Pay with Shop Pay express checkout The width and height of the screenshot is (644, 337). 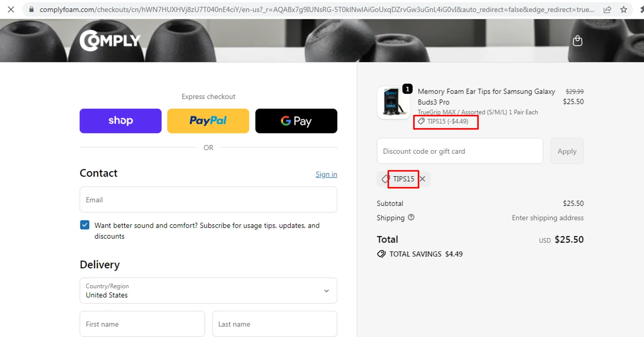point(121,121)
